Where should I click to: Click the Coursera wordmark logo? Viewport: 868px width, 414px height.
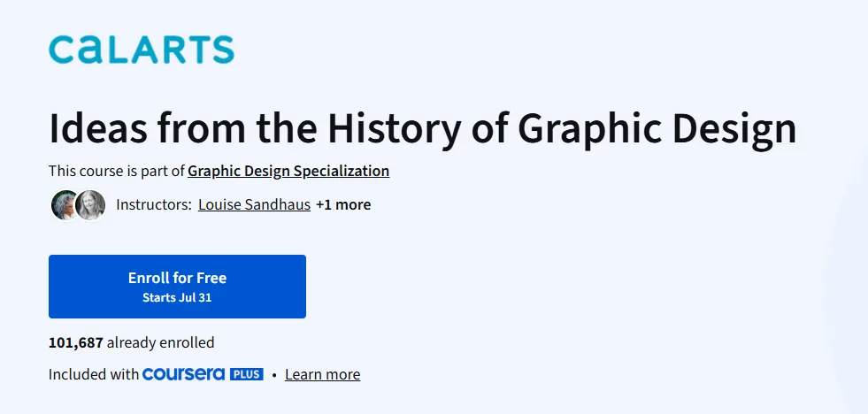[183, 374]
